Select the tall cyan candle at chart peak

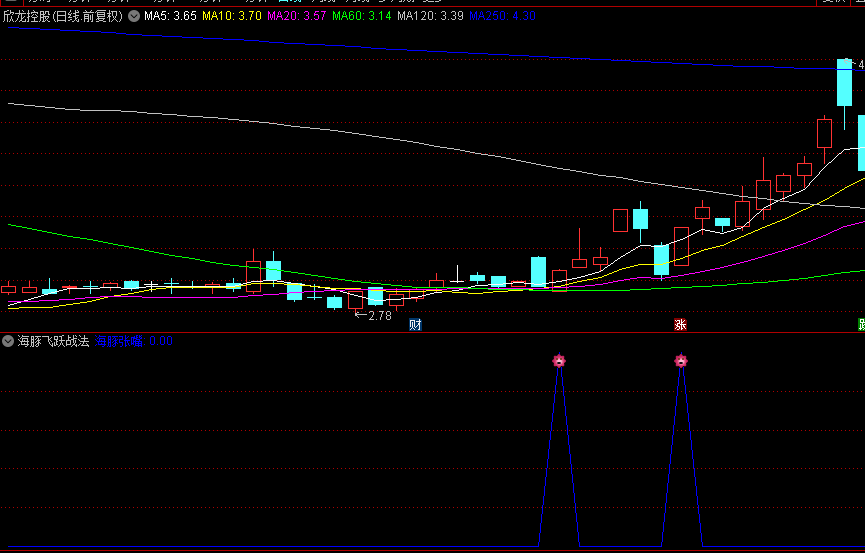point(844,82)
